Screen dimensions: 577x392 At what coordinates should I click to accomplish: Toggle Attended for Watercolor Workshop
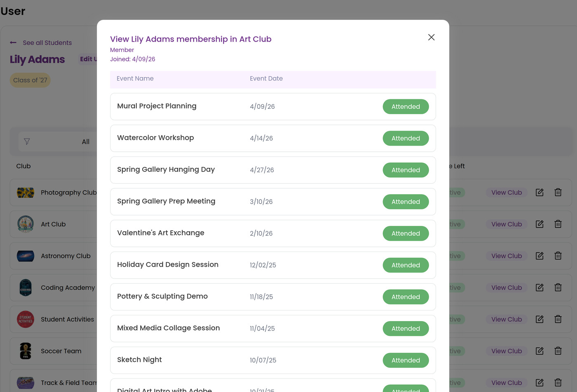tap(406, 138)
